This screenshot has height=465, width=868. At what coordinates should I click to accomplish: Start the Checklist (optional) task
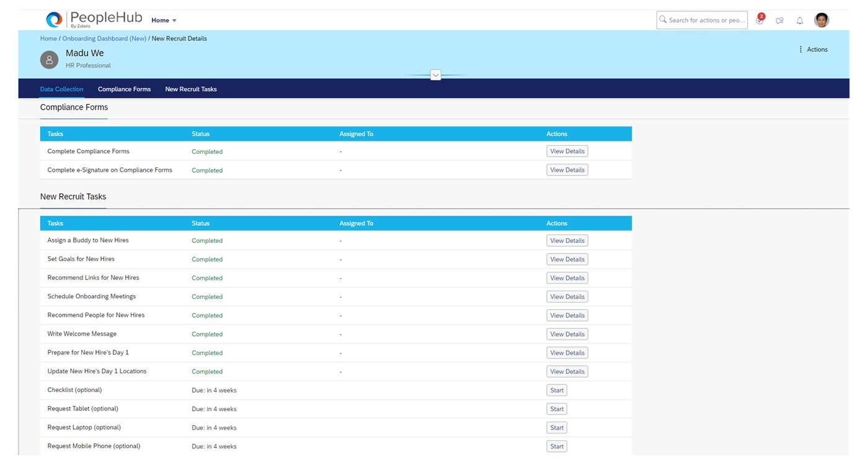point(556,390)
